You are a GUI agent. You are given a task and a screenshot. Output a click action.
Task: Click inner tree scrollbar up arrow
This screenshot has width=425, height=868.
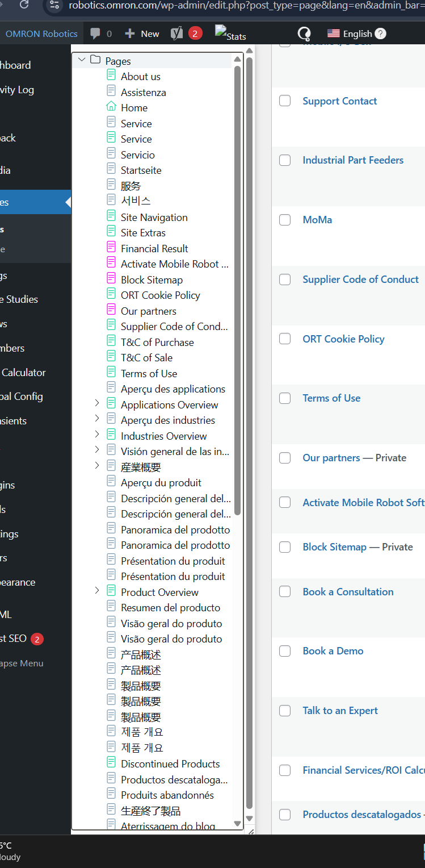238,59
